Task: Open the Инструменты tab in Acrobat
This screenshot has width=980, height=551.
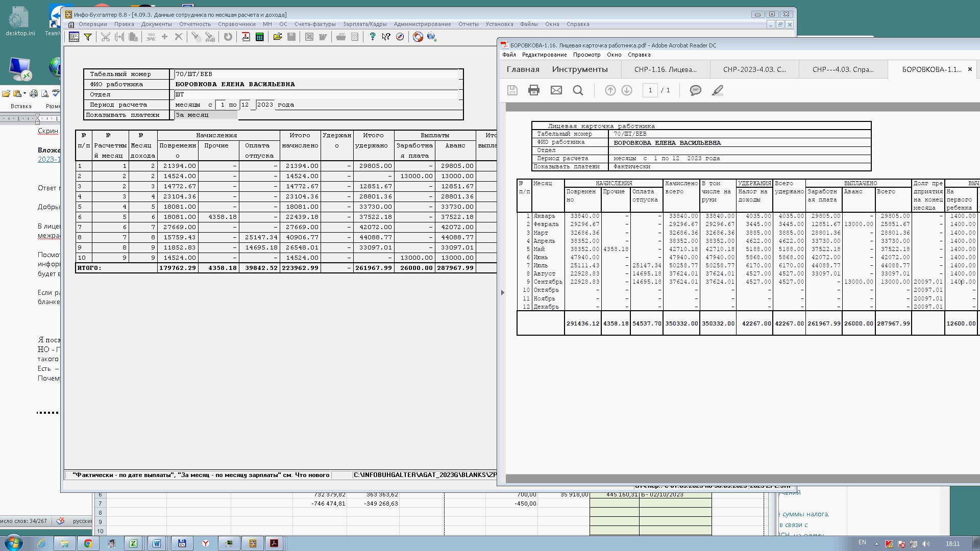Action: 579,69
